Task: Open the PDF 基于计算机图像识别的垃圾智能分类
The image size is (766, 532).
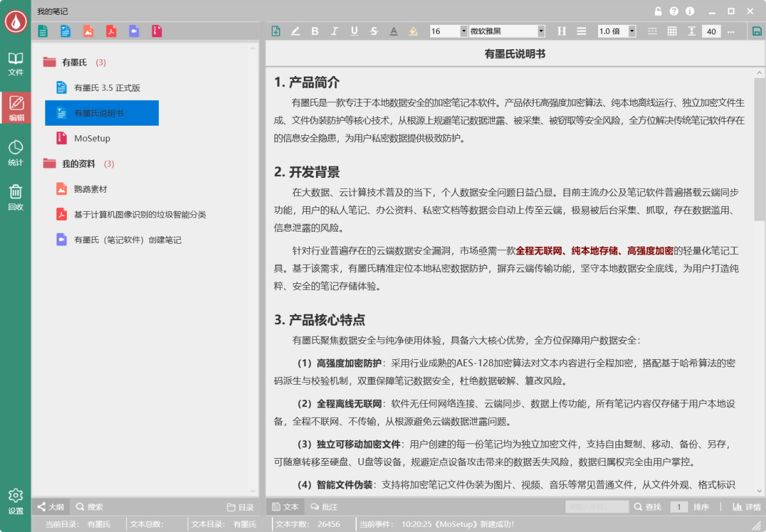Action: coord(140,214)
